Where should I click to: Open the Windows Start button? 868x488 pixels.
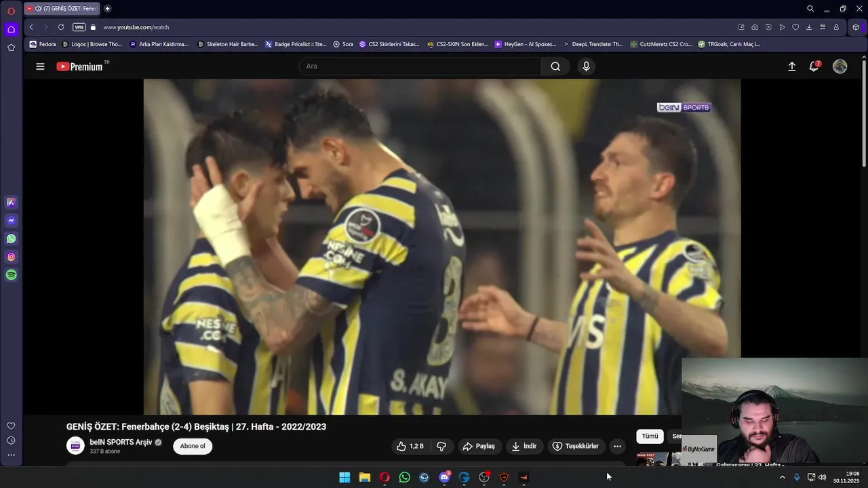(x=344, y=477)
